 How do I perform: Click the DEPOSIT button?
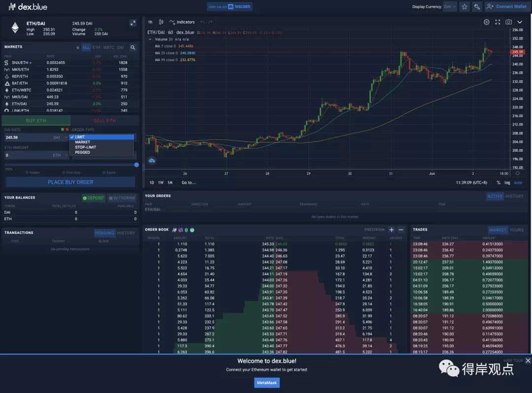click(x=93, y=198)
